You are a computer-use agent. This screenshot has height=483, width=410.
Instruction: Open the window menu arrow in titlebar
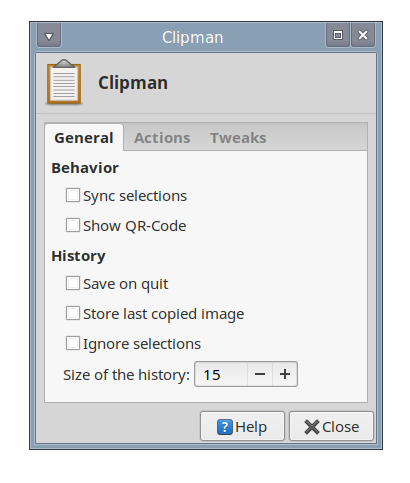pos(49,35)
